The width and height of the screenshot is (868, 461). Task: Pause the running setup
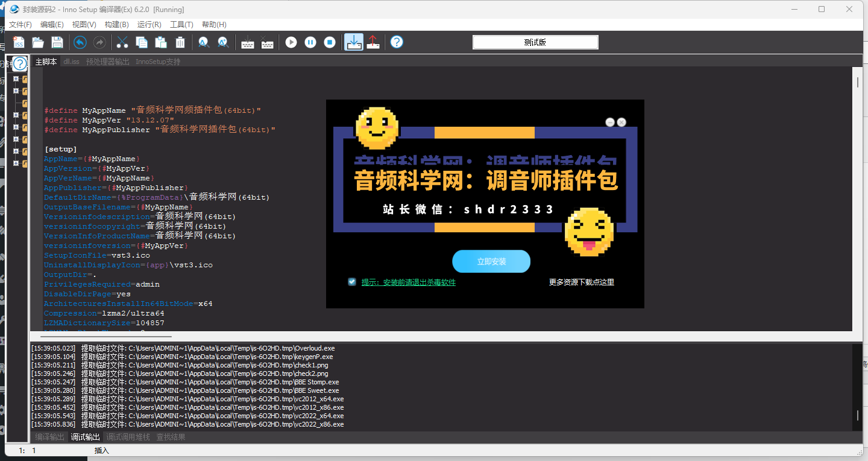[x=310, y=42]
